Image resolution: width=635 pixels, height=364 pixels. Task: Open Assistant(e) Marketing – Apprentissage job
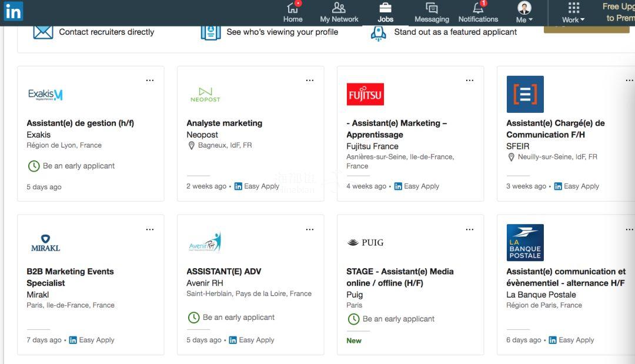(x=396, y=129)
